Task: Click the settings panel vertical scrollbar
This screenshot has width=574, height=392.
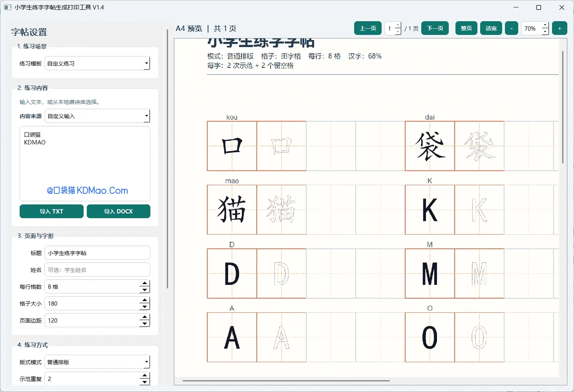Action: click(x=168, y=159)
